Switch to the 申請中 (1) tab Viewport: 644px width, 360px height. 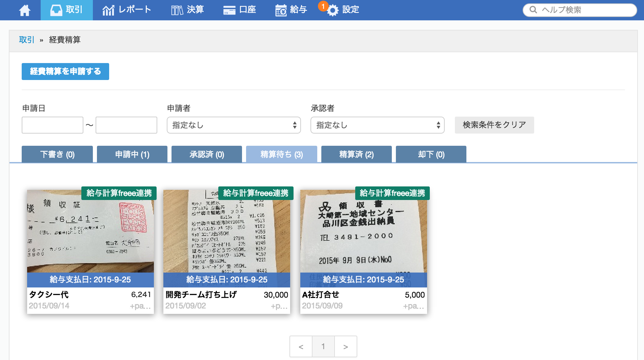pos(132,155)
